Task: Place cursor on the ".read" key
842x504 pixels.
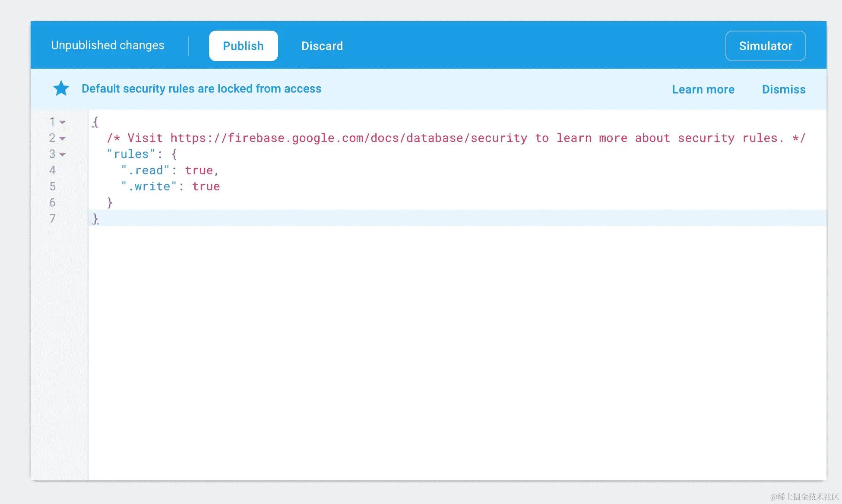Action: pyautogui.click(x=146, y=170)
